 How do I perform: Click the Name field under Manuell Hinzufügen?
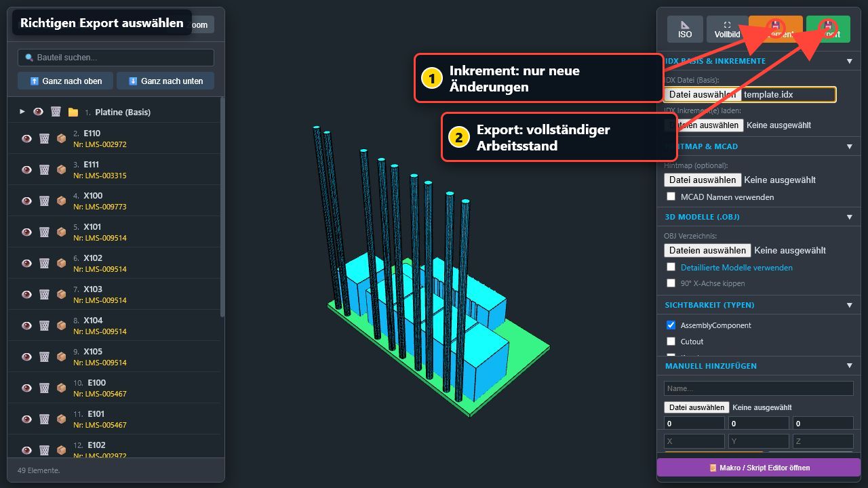point(759,388)
